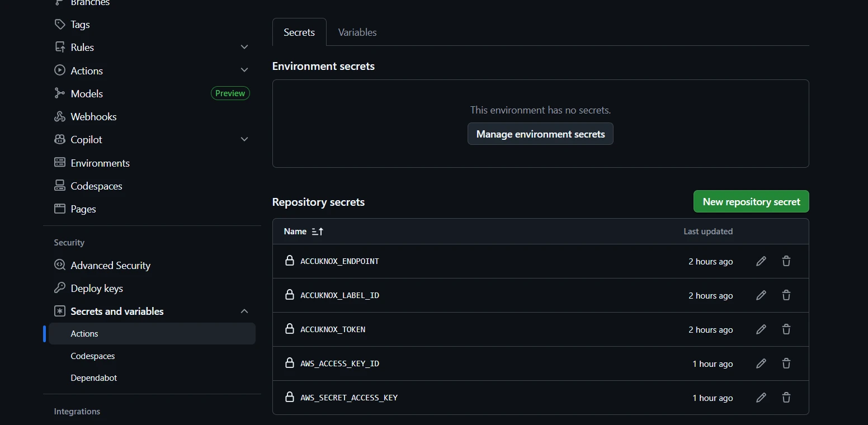Image resolution: width=868 pixels, height=425 pixels.
Task: Switch to the Secrets tab
Action: [x=299, y=32]
